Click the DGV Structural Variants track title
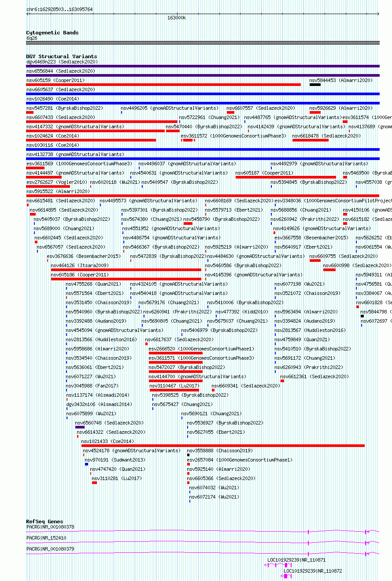392x581 pixels. [62, 56]
